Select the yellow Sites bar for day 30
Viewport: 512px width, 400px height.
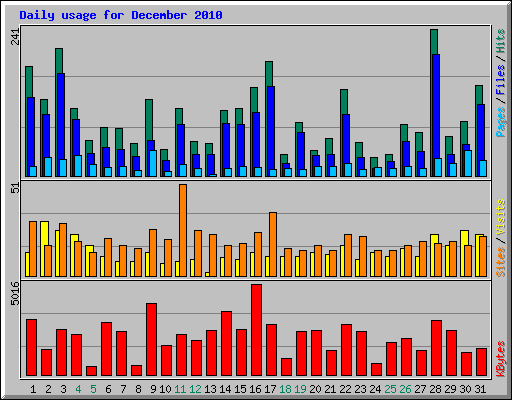pyautogui.click(x=464, y=237)
